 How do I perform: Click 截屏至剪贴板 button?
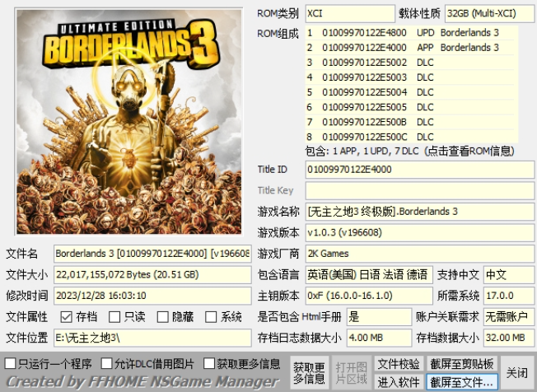coord(462,364)
